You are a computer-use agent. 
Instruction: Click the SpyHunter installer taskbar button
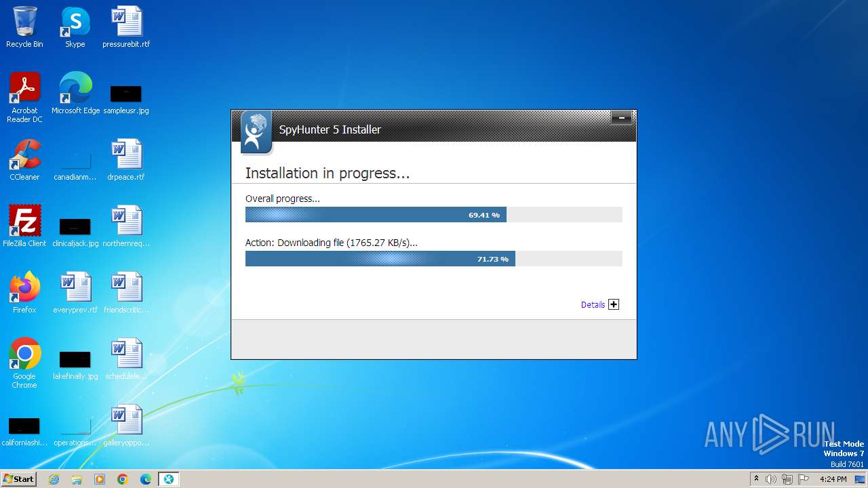(x=168, y=479)
